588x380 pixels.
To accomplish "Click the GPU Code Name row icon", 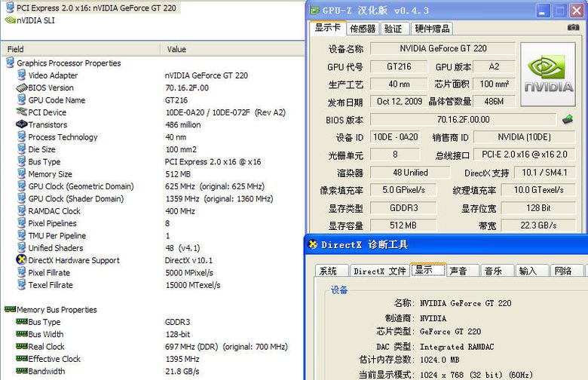I will (22, 100).
